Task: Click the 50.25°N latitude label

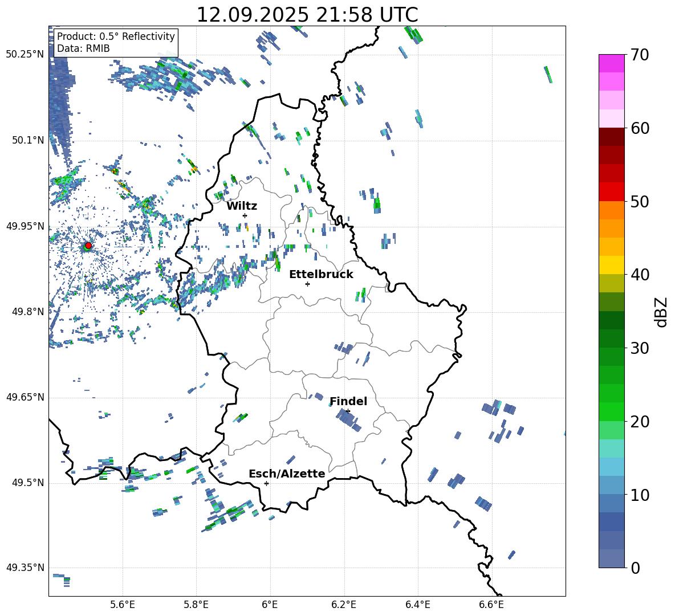Action: [25, 54]
